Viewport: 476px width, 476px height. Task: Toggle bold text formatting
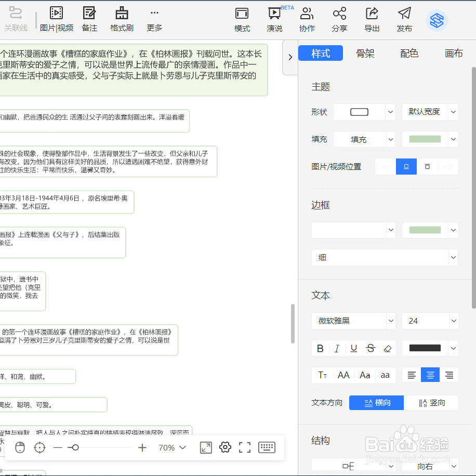[x=320, y=348]
